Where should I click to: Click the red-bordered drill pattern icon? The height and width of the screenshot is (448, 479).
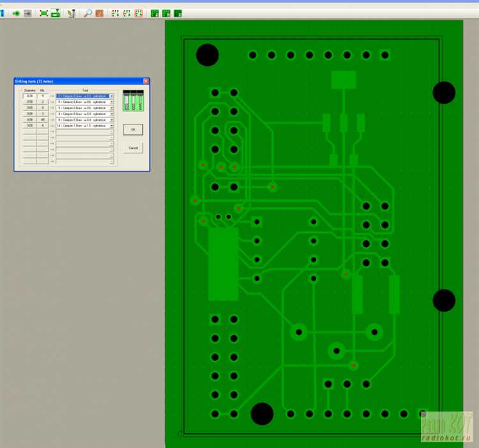(139, 13)
